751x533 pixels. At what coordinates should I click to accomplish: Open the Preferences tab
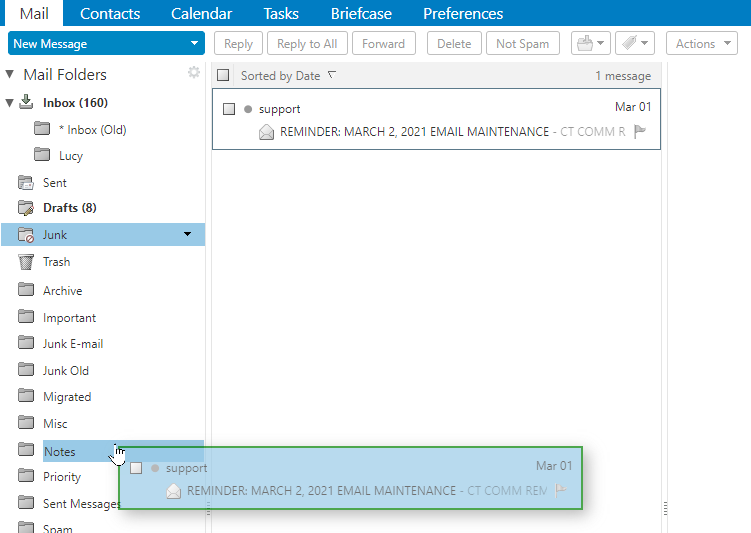[462, 14]
